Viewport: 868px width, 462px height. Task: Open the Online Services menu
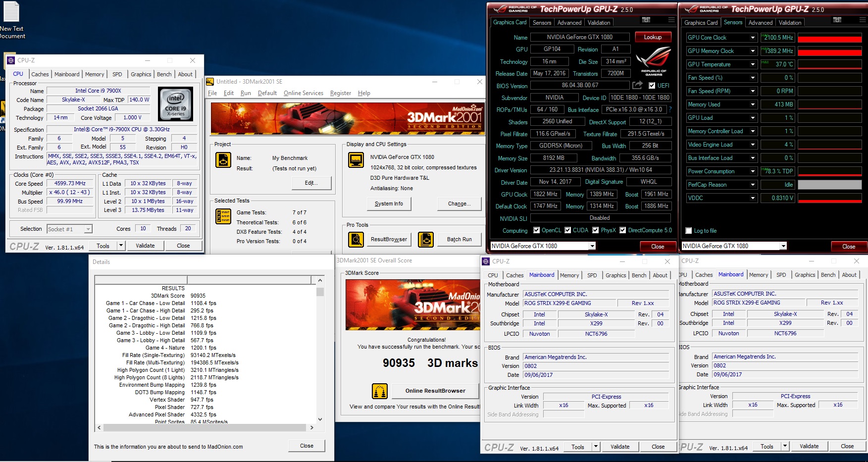click(303, 93)
